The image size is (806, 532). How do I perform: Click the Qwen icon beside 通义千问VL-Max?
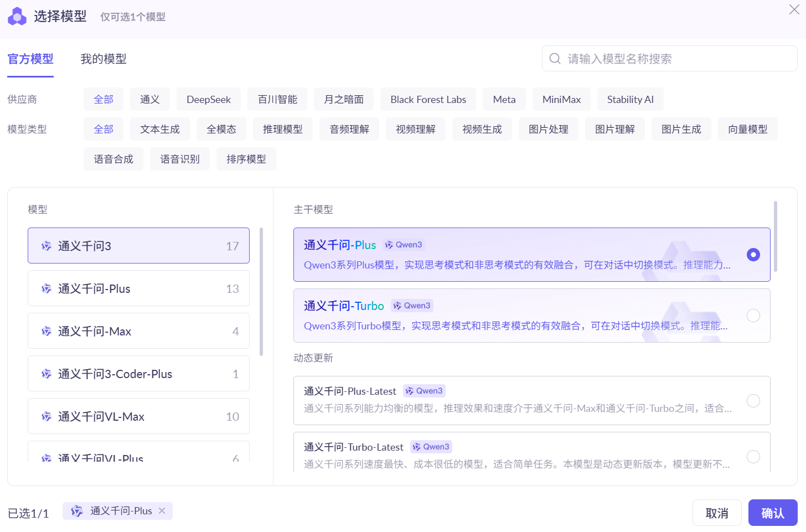46,416
